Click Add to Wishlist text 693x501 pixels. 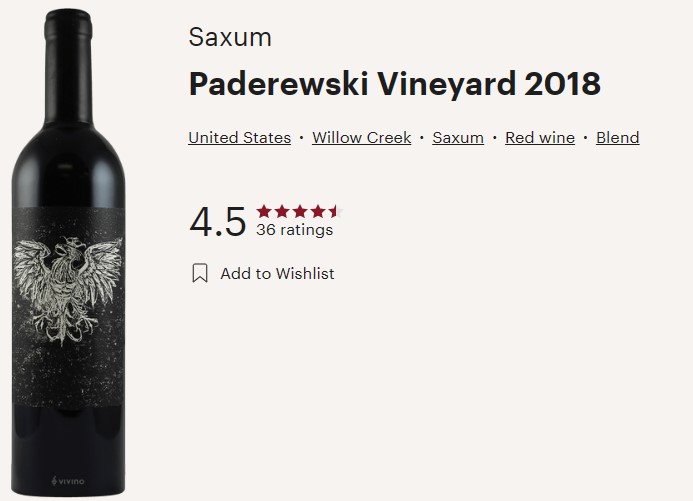pos(277,273)
